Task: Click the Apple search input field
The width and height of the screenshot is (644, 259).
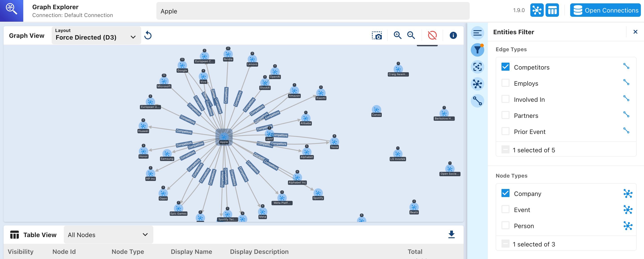Action: pyautogui.click(x=313, y=11)
